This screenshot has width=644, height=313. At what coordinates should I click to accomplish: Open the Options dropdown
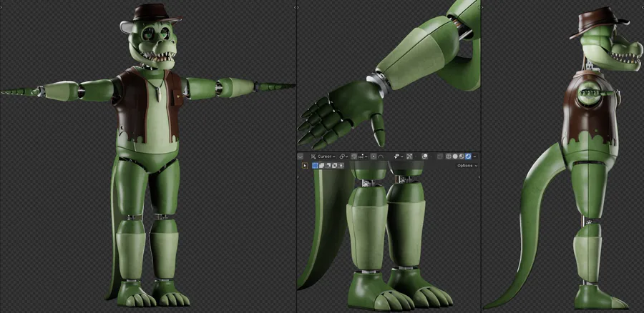click(467, 166)
